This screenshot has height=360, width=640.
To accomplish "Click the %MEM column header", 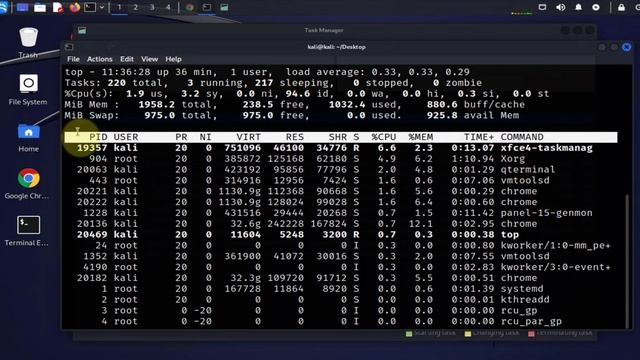I will pyautogui.click(x=421, y=137).
